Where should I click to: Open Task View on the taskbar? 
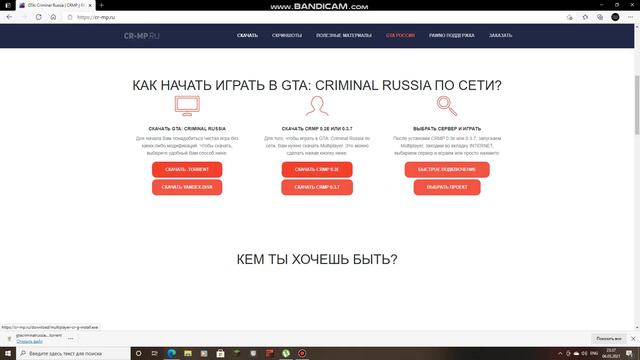point(155,353)
